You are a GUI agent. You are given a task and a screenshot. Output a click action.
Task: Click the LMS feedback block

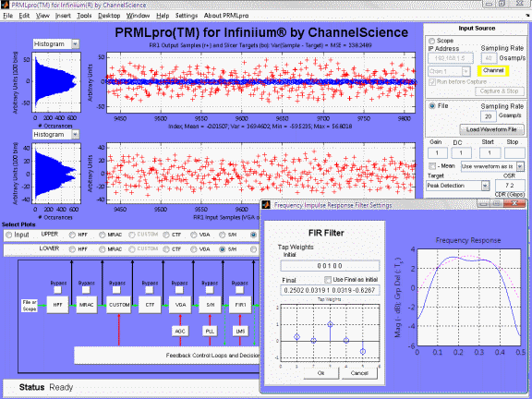pyautogui.click(x=240, y=332)
